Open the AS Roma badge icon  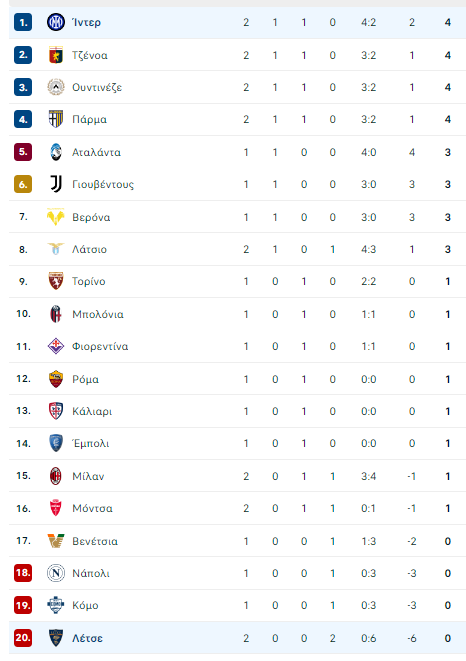56,379
